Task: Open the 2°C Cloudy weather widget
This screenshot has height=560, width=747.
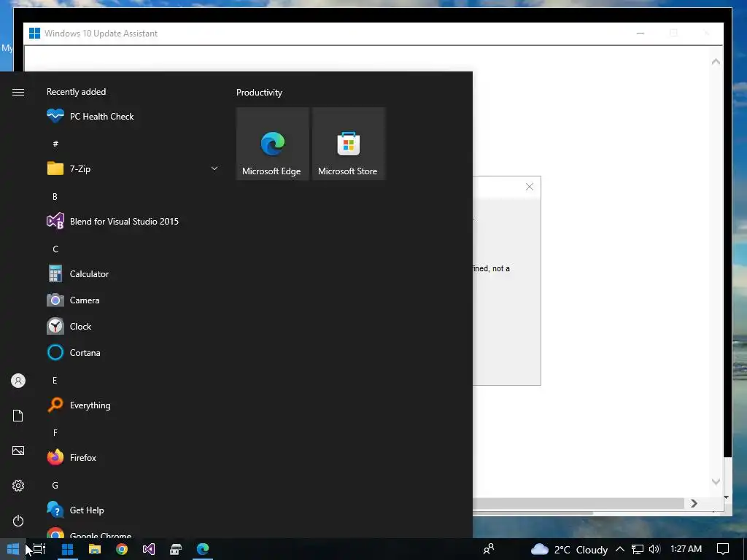Action: pos(569,550)
